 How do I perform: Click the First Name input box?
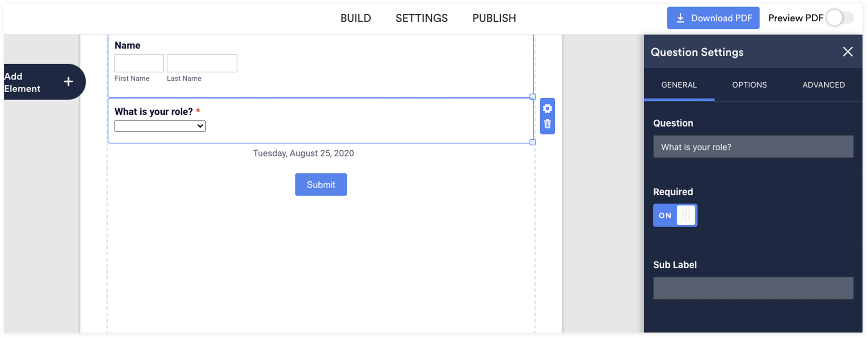coord(139,63)
